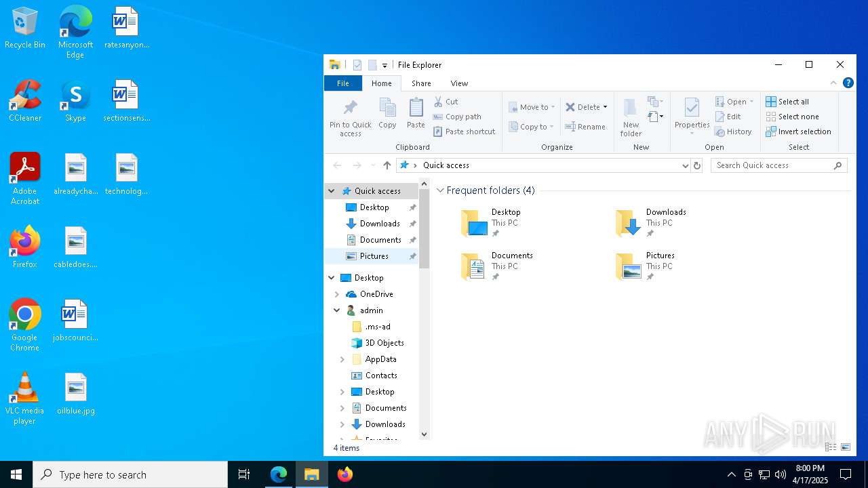
Task: Click the Up one level arrow
Action: coord(387,165)
